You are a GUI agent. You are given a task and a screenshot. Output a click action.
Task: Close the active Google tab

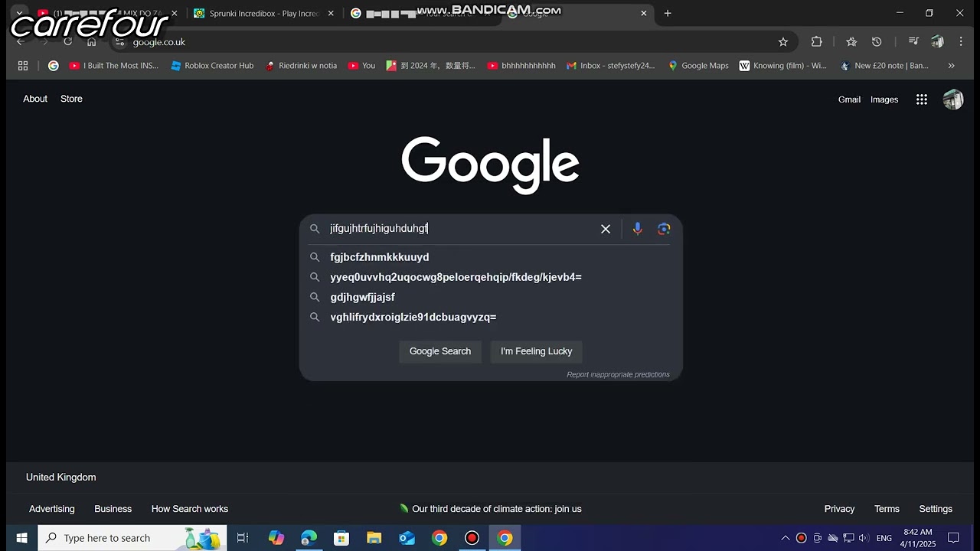point(643,13)
